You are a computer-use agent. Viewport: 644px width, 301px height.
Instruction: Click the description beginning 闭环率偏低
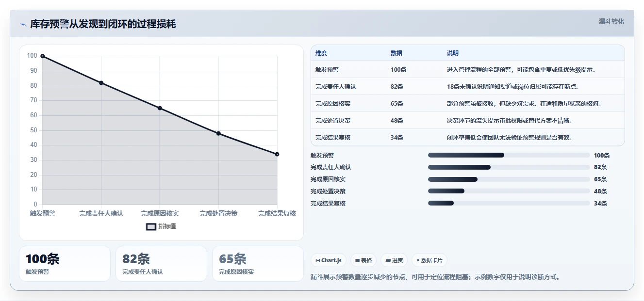[510, 138]
